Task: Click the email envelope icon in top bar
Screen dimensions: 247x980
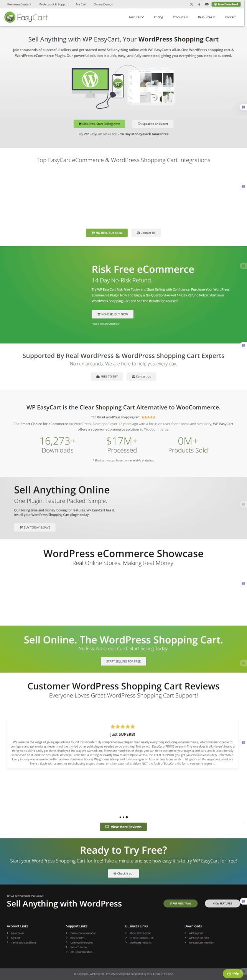Action: click(x=207, y=4)
